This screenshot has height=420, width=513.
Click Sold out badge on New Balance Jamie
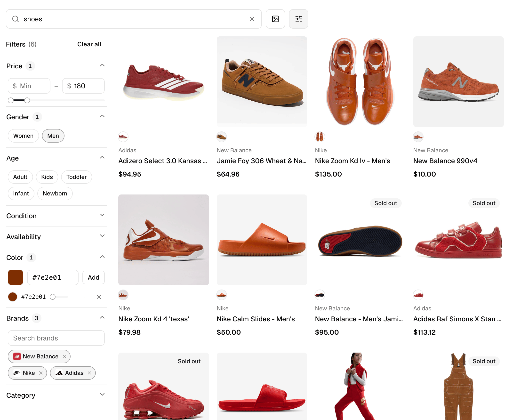[386, 203]
